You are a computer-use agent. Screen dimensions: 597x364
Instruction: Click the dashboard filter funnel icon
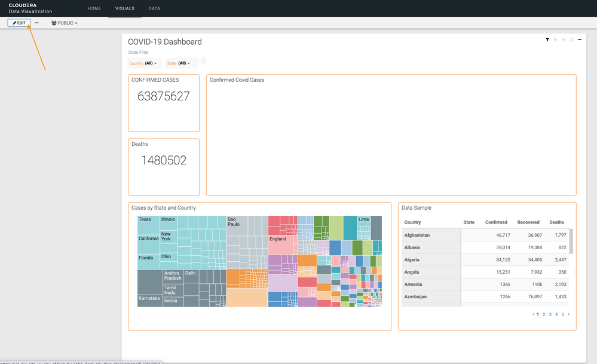coord(547,39)
